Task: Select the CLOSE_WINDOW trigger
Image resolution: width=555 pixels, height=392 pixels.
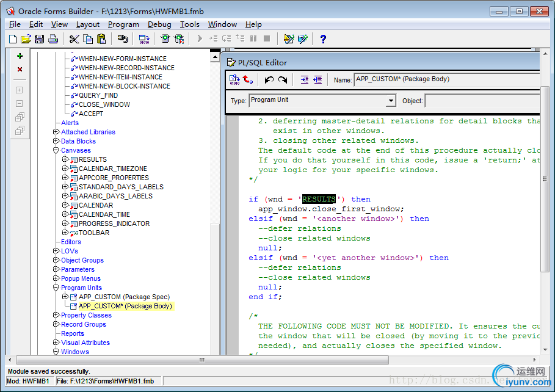Action: tap(104, 104)
